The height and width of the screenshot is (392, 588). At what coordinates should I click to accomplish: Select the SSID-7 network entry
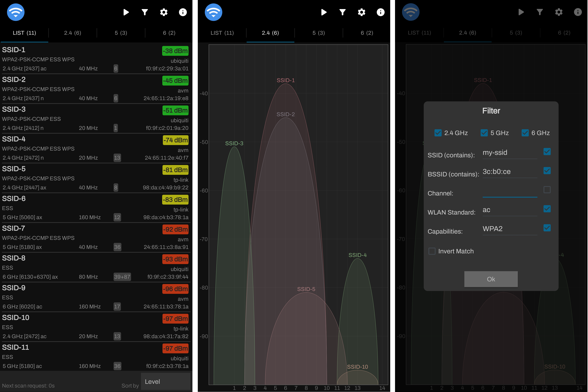(x=96, y=238)
